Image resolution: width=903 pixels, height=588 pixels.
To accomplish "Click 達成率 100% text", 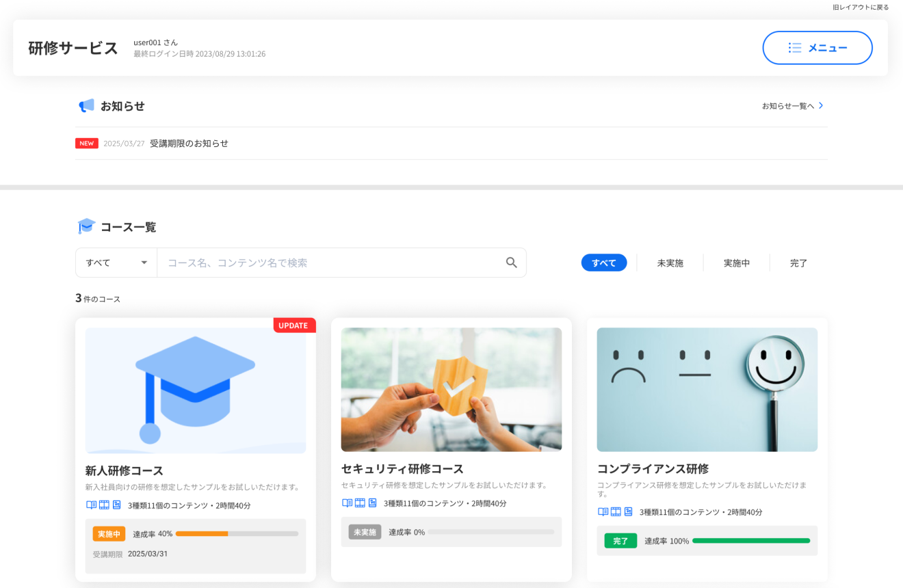I will [x=667, y=541].
